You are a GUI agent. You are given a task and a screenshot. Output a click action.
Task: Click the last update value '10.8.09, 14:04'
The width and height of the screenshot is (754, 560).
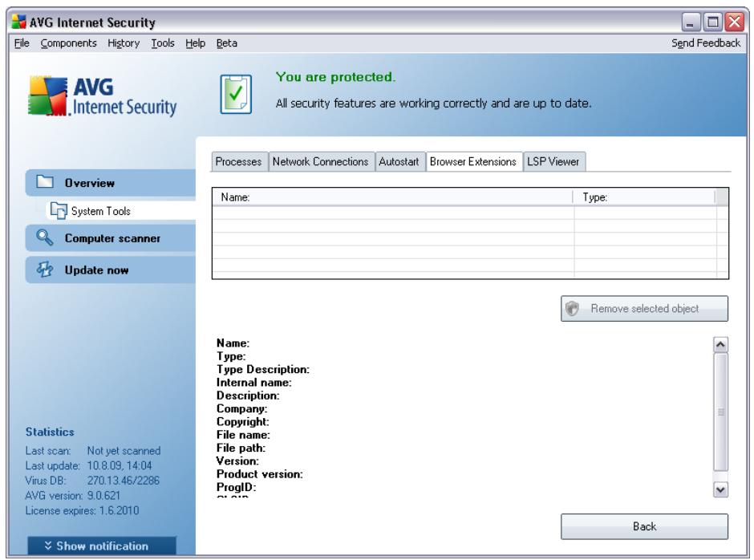click(120, 465)
